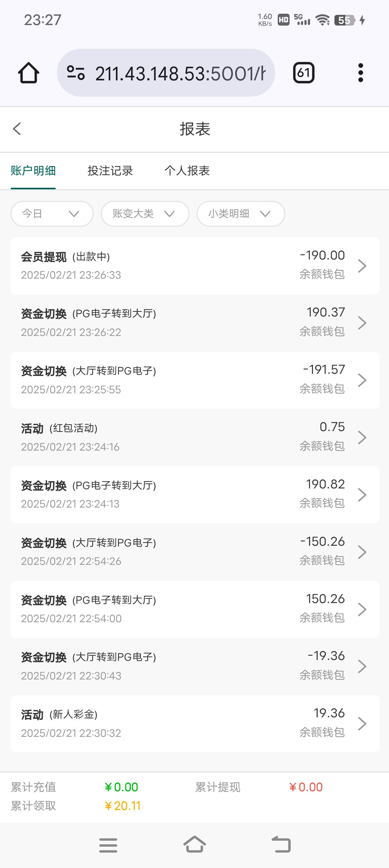Tap the browser home icon
389x868 pixels.
(x=28, y=73)
